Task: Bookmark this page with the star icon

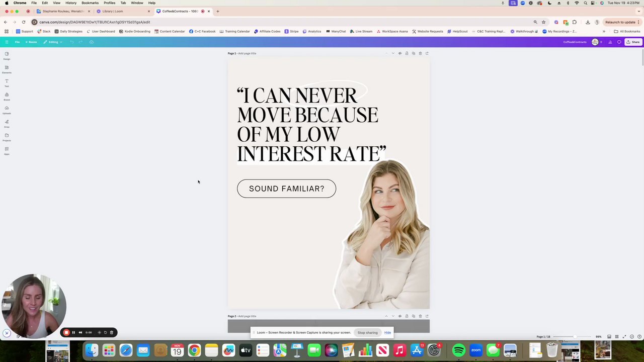Action: [x=543, y=22]
